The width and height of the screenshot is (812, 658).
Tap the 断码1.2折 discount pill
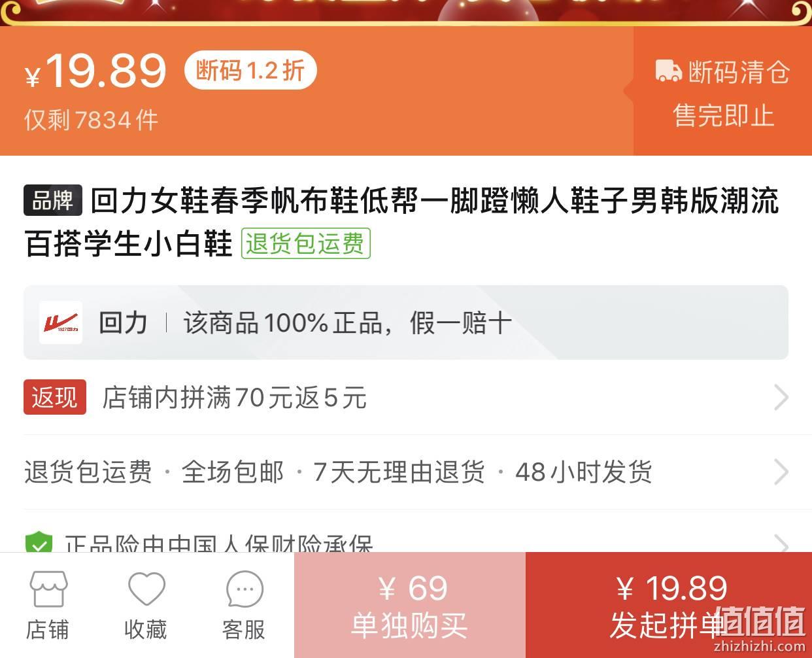click(250, 70)
